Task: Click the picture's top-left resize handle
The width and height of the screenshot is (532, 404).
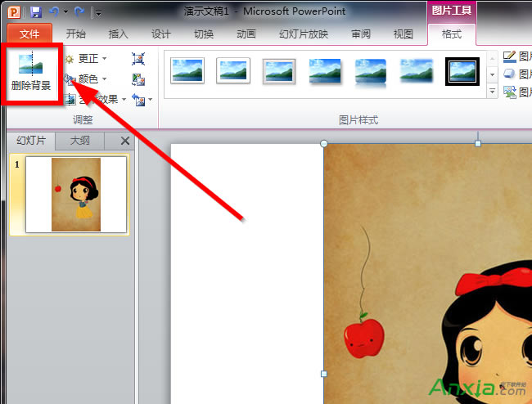Action: (x=324, y=143)
